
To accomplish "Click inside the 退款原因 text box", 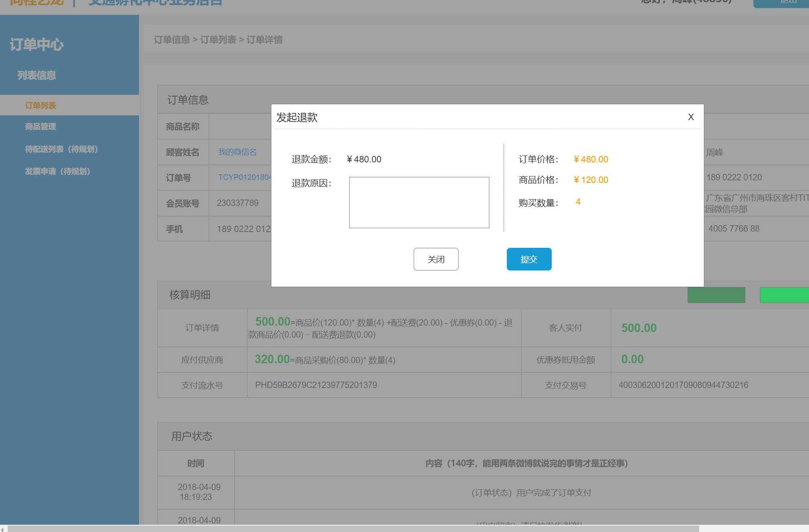I will tap(419, 202).
